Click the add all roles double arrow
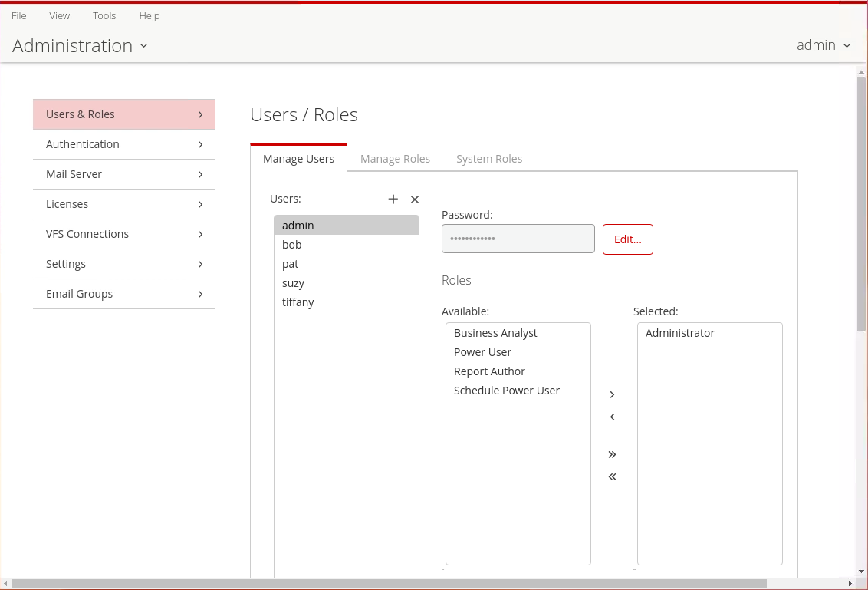The width and height of the screenshot is (868, 590). pyautogui.click(x=612, y=454)
